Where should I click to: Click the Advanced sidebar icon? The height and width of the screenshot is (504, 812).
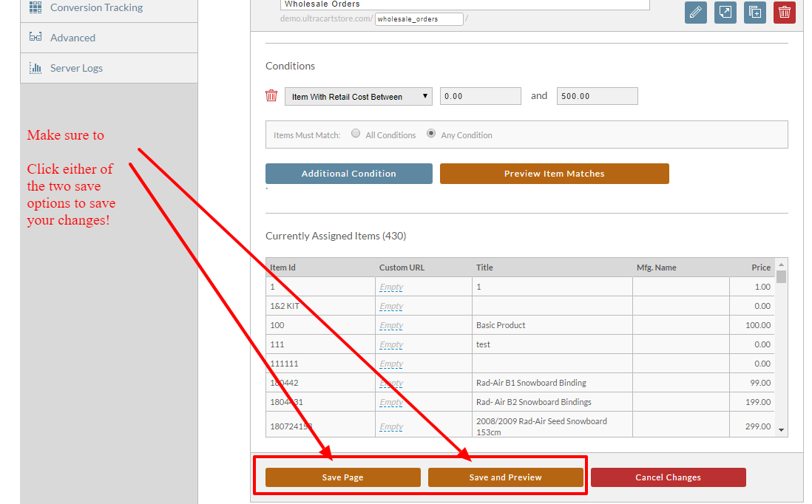point(35,37)
